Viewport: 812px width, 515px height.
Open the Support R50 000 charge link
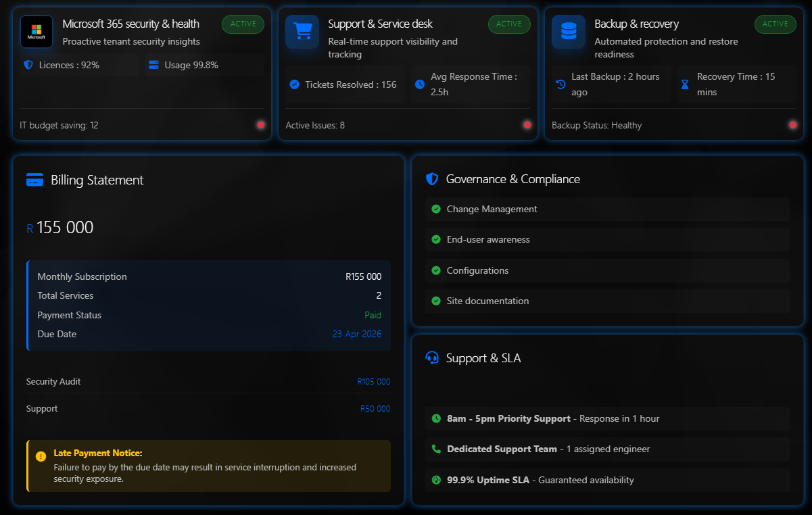click(x=375, y=408)
